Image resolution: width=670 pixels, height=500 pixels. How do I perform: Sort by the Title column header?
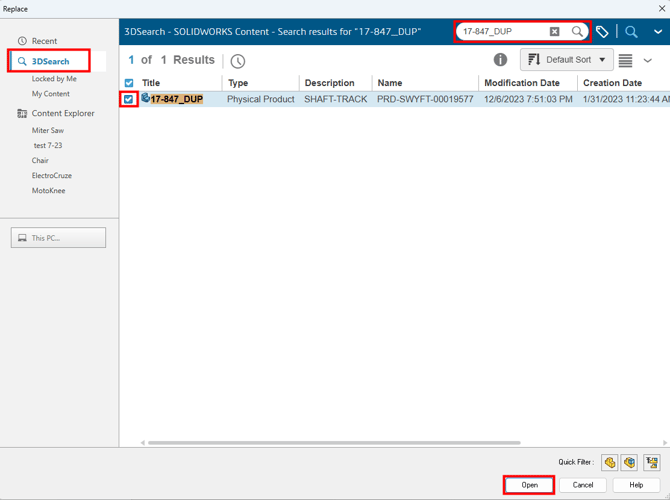pos(151,83)
